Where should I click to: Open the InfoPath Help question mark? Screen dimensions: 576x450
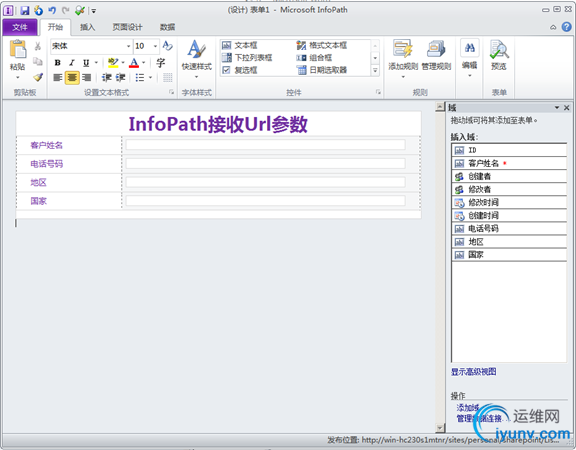tap(567, 27)
